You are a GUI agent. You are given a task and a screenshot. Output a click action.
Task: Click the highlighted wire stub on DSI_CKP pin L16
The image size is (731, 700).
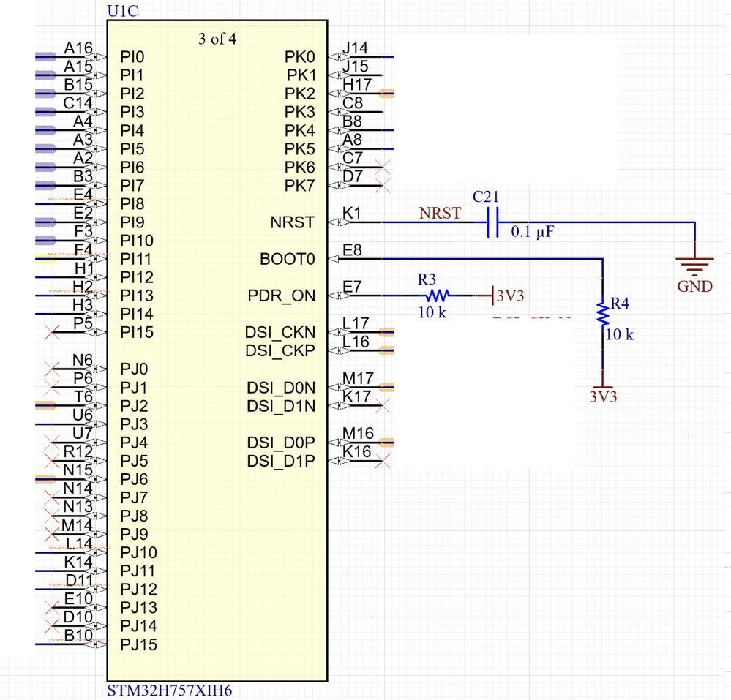[x=386, y=350]
